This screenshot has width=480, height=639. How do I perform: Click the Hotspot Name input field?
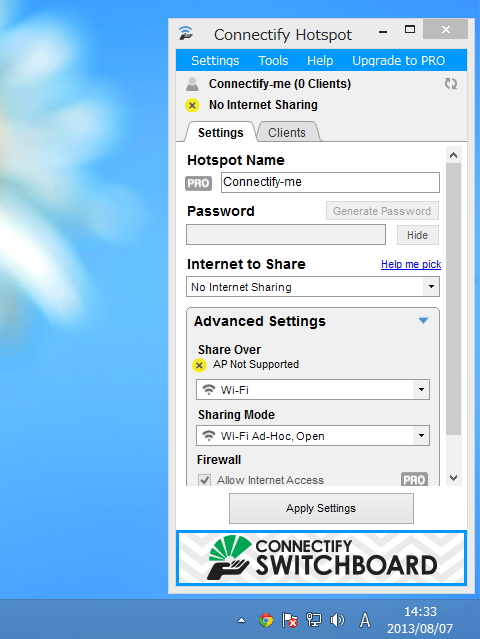(330, 182)
